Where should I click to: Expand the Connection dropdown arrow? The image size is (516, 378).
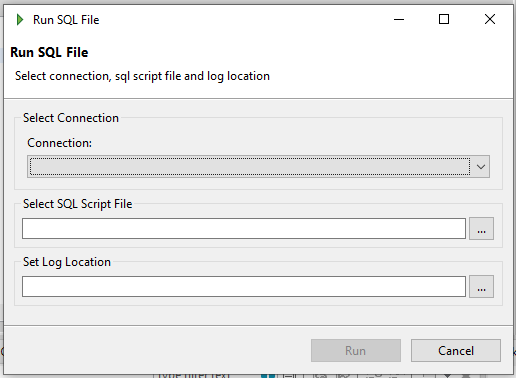(x=480, y=166)
